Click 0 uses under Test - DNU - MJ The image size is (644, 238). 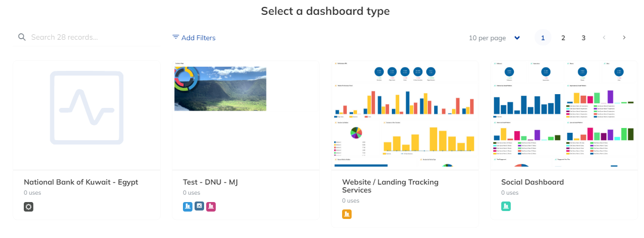pyautogui.click(x=191, y=193)
